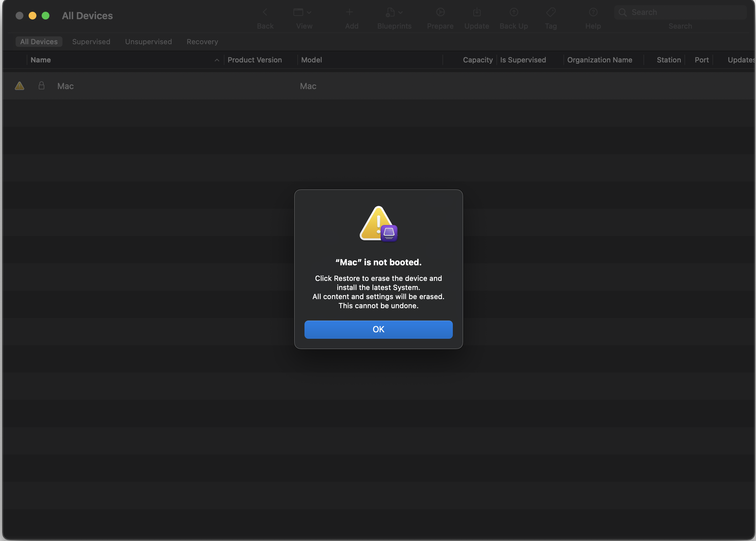Screen dimensions: 756x541
Task: Click the Back arrow toolbar icon
Action: [265, 13]
